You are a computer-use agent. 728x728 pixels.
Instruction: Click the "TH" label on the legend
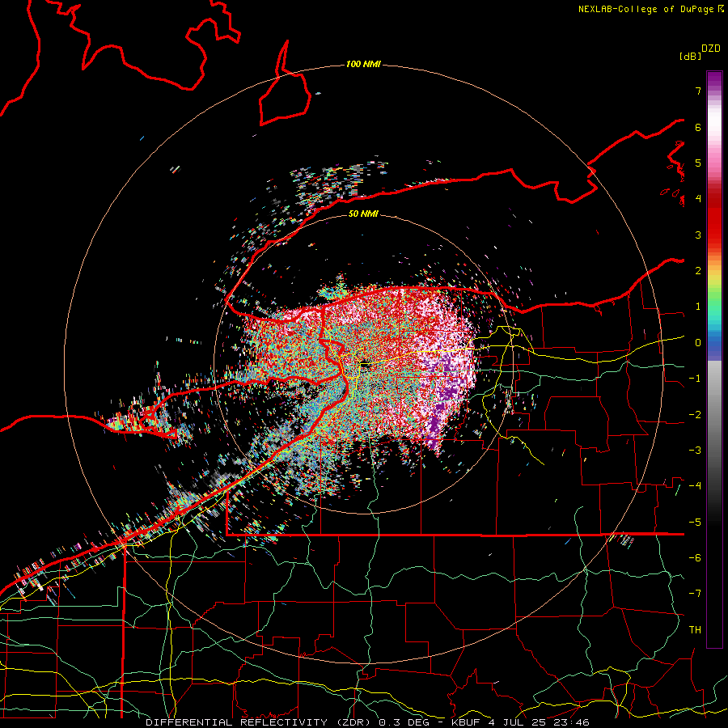coord(695,629)
